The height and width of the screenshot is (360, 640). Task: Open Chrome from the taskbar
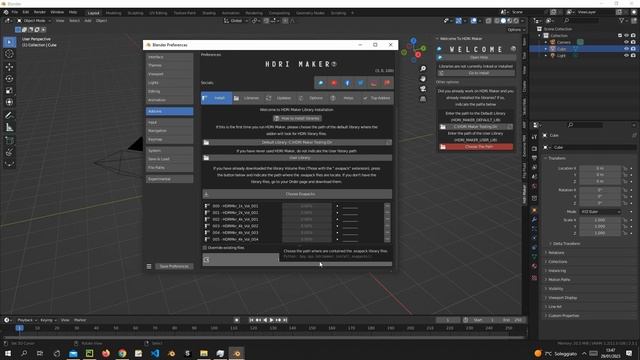coord(122,353)
